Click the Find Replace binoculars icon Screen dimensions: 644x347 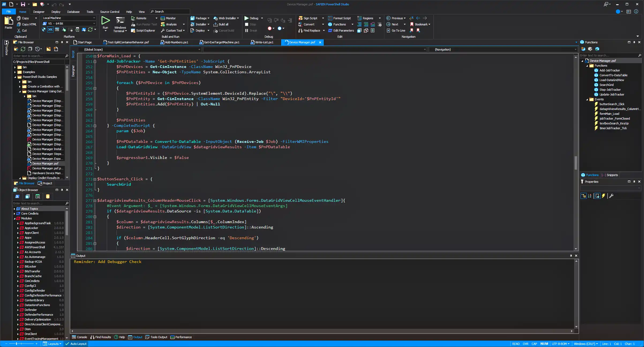click(300, 30)
